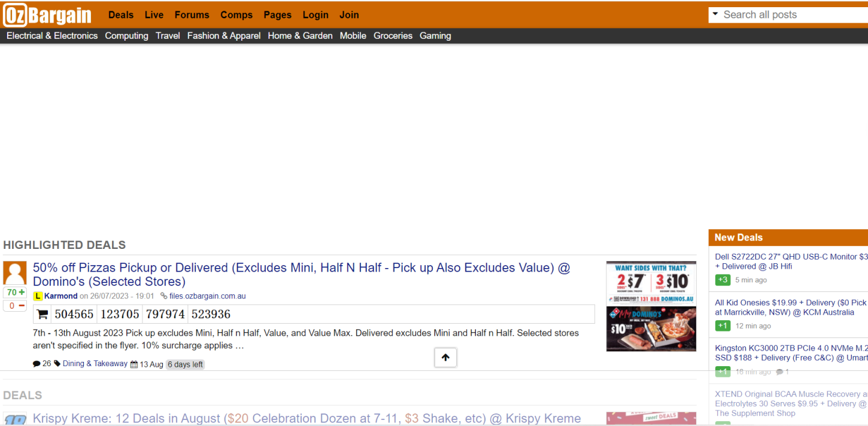Click the shopping cart coupon icon

pyautogui.click(x=43, y=314)
